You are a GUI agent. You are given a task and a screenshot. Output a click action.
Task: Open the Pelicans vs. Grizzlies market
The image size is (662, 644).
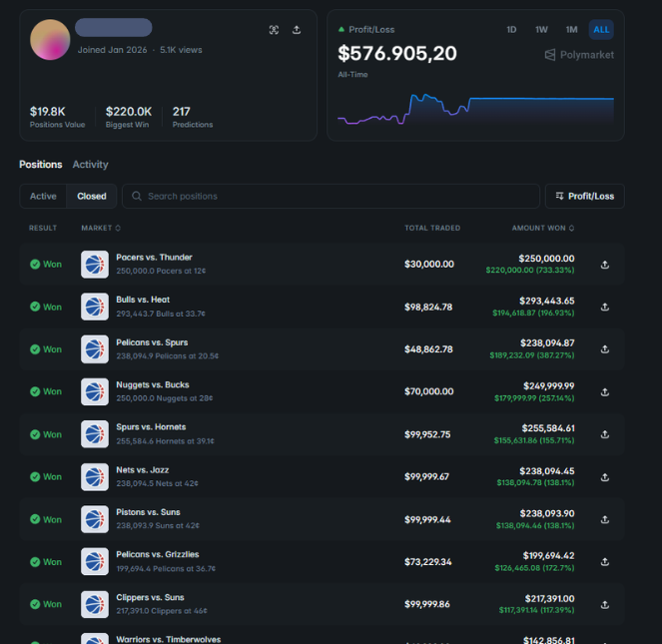[x=158, y=554]
